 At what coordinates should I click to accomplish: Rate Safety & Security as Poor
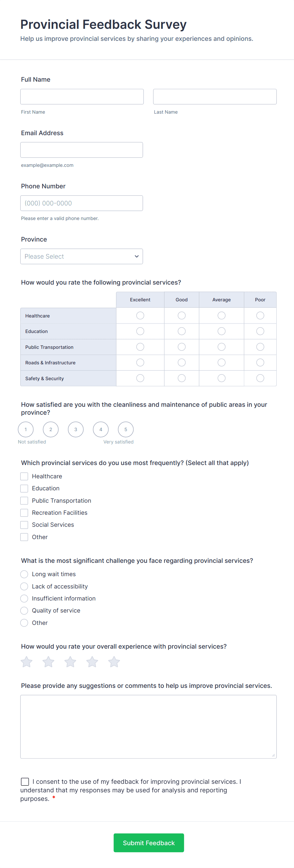pos(260,378)
